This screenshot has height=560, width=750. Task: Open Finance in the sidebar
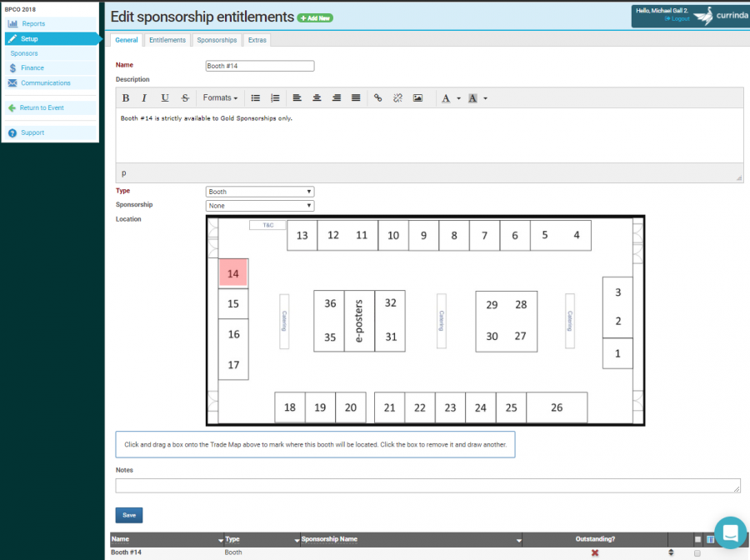click(x=32, y=67)
